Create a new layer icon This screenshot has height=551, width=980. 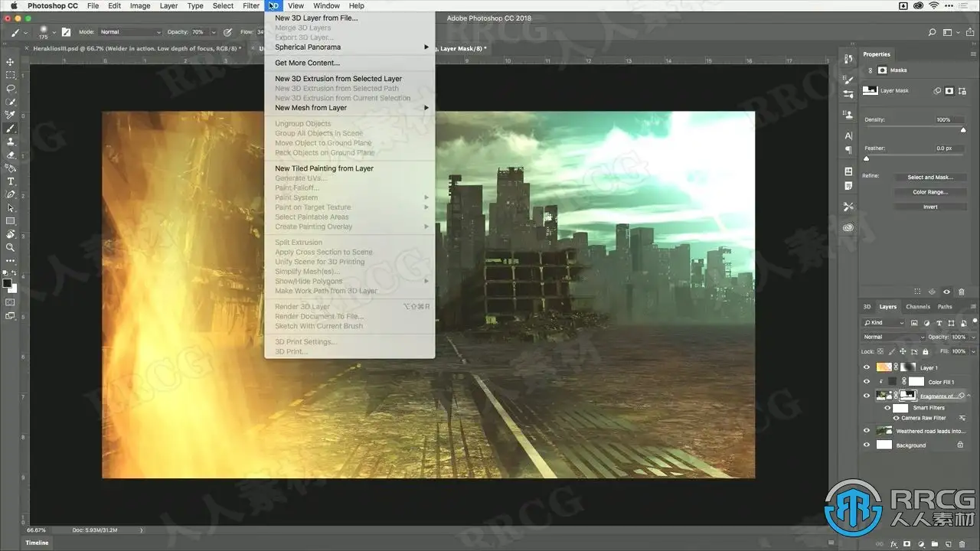[x=949, y=544]
